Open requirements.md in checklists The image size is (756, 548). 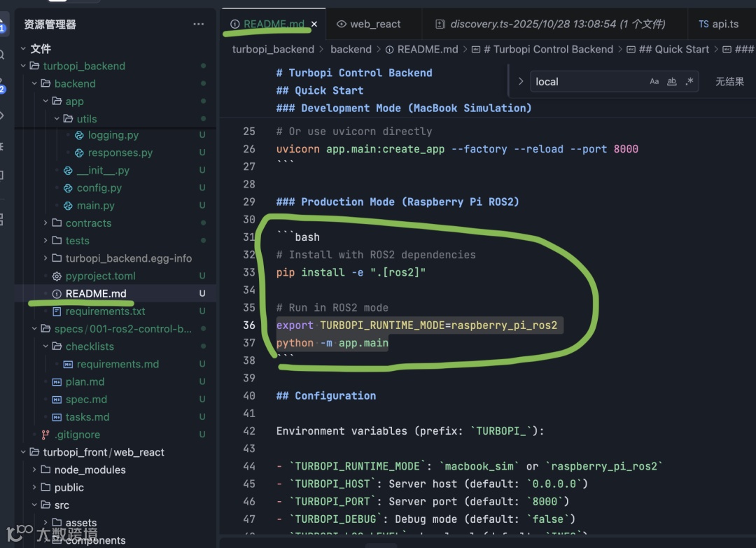click(118, 364)
